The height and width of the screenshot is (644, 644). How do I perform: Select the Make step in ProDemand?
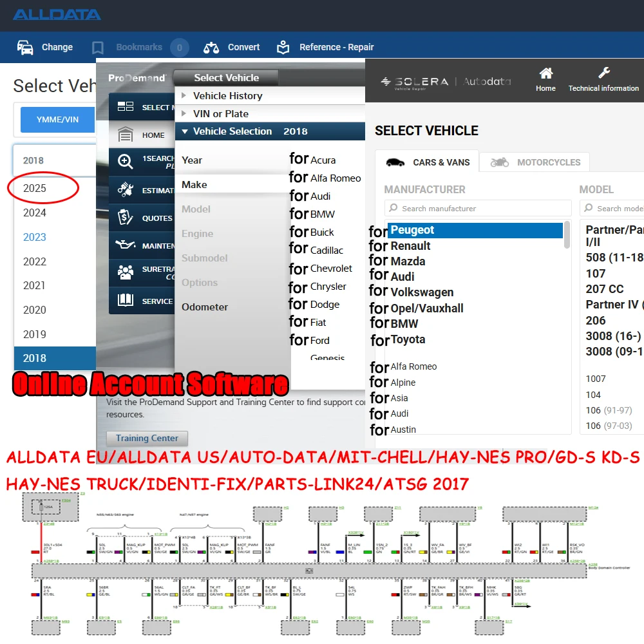pyautogui.click(x=194, y=185)
